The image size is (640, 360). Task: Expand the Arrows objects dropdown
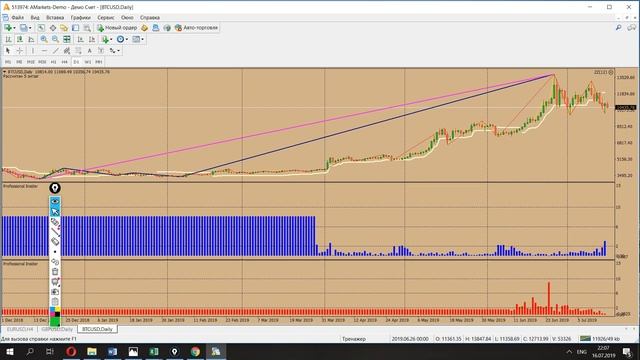(x=118, y=51)
